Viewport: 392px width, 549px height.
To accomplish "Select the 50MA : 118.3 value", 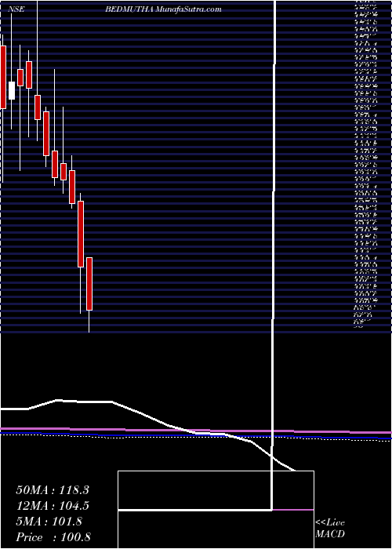I will (53, 490).
